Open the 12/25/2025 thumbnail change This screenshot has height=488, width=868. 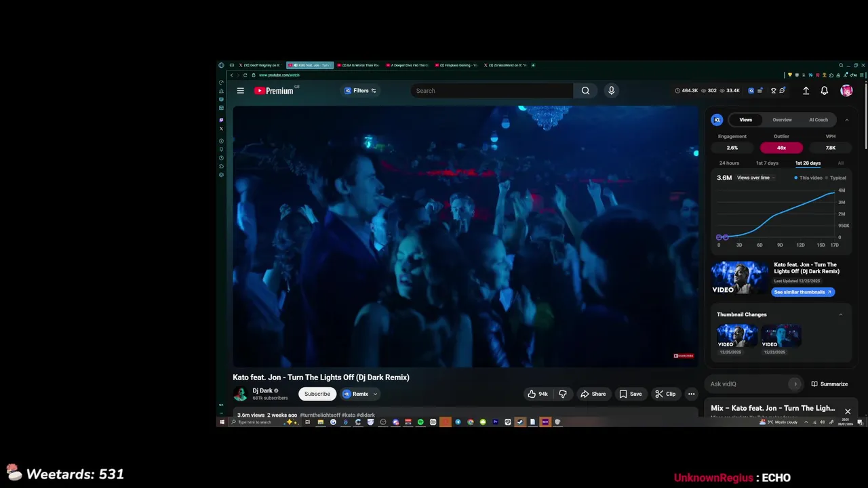click(737, 337)
